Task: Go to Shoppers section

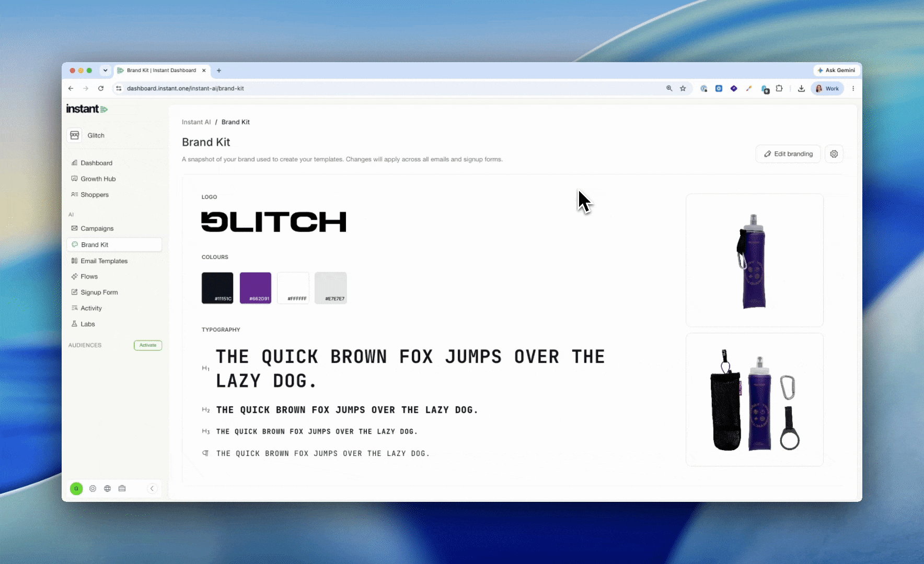Action: 90,195
